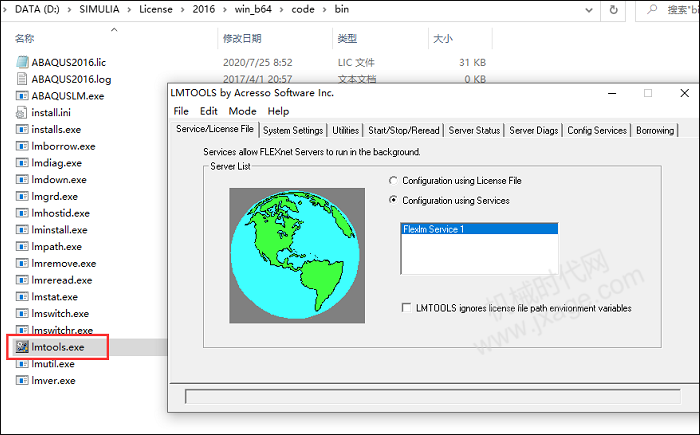The height and width of the screenshot is (435, 700).
Task: Click the lmutil.exe file name
Action: point(53,364)
